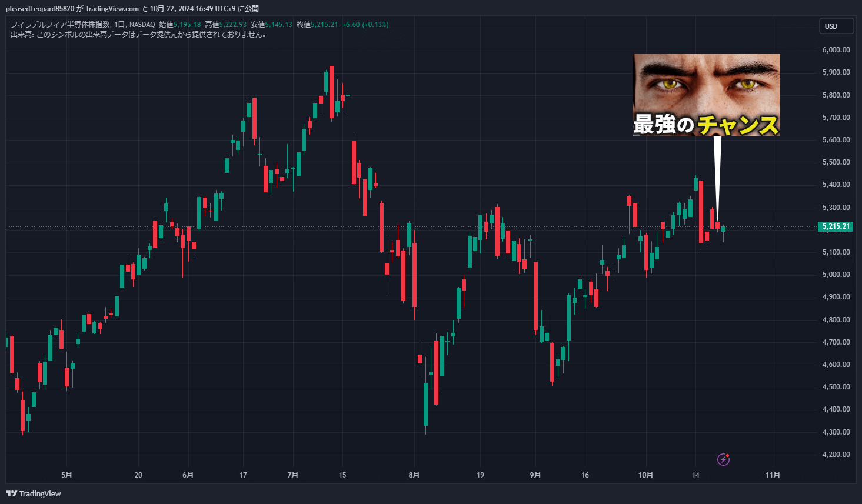The height and width of the screenshot is (504, 862).
Task: Click the 出来高 volume data notice
Action: [138, 35]
